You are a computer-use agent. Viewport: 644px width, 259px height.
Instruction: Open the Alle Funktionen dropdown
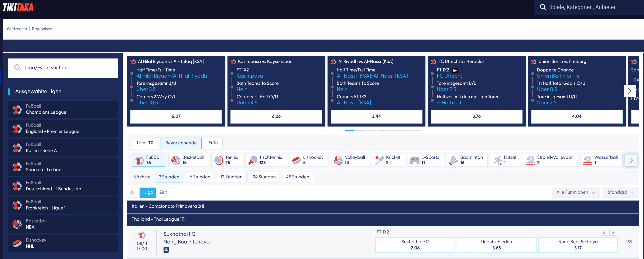(575, 192)
